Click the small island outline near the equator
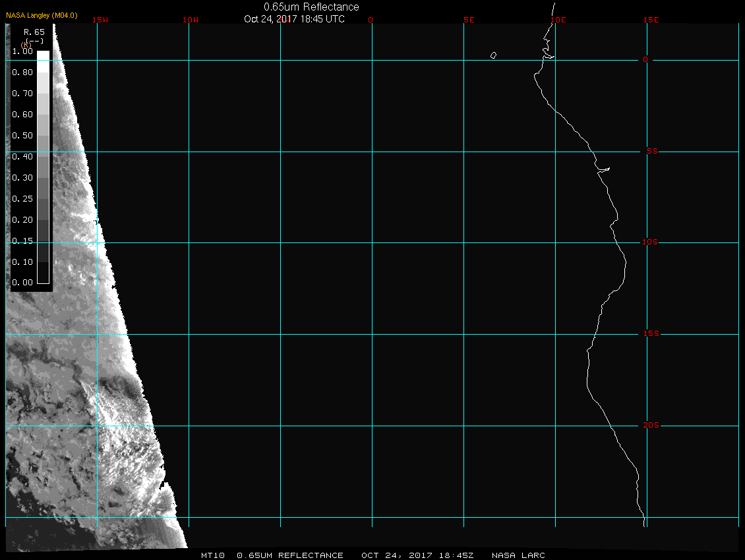The image size is (745, 560). (493, 55)
